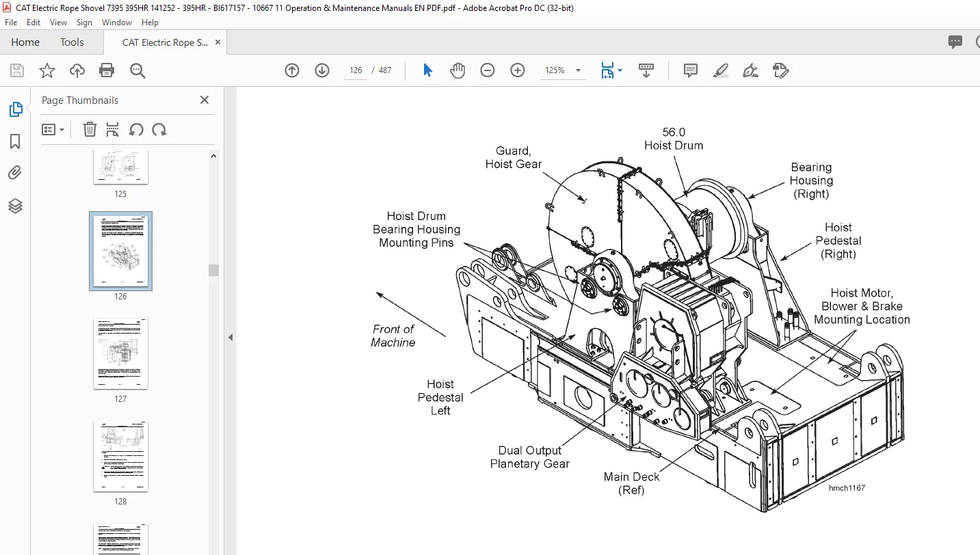
Task: Select the Highlight text pen tool
Action: point(720,70)
